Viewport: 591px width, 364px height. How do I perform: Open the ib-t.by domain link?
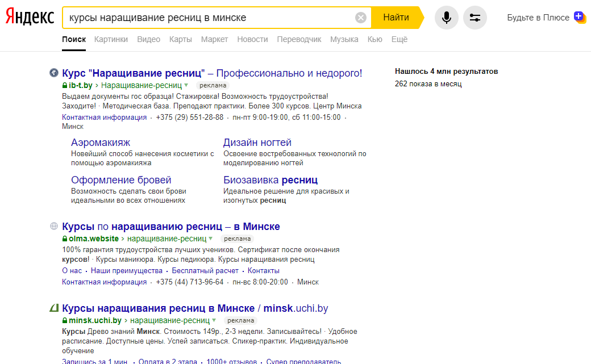pyautogui.click(x=80, y=86)
